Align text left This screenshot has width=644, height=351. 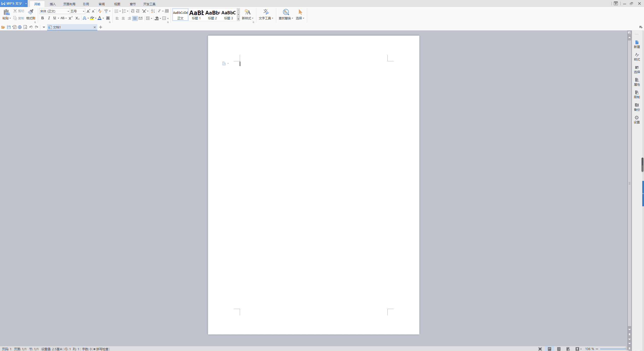click(117, 18)
